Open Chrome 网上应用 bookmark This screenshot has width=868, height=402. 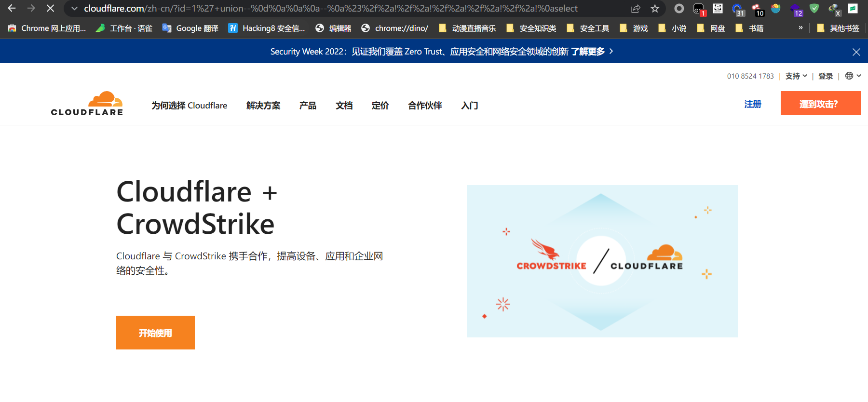pos(47,28)
